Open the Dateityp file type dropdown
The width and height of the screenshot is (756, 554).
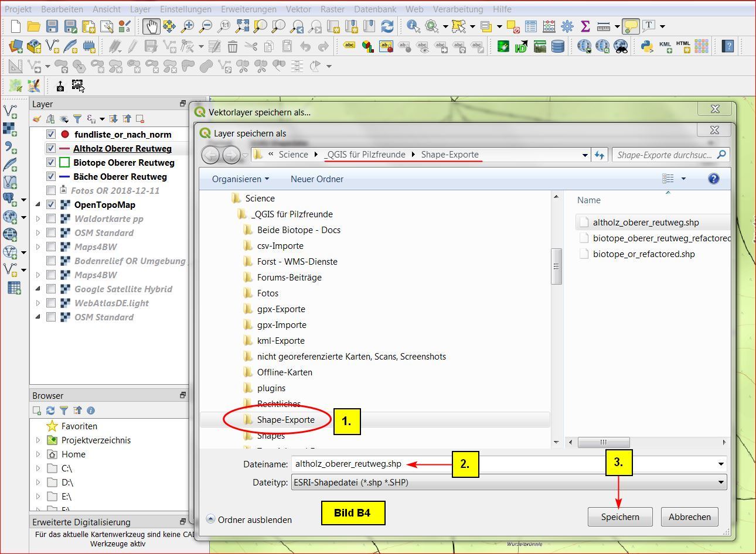[x=720, y=483]
